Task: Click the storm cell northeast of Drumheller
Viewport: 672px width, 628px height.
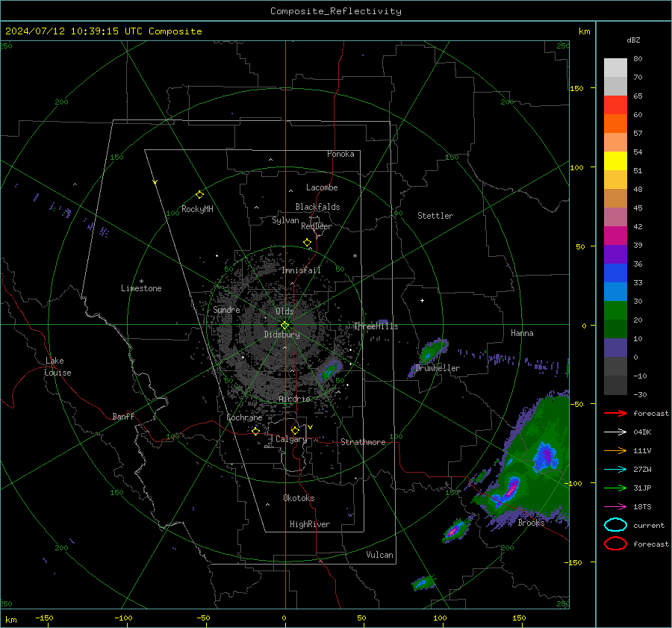Action: pyautogui.click(x=432, y=352)
